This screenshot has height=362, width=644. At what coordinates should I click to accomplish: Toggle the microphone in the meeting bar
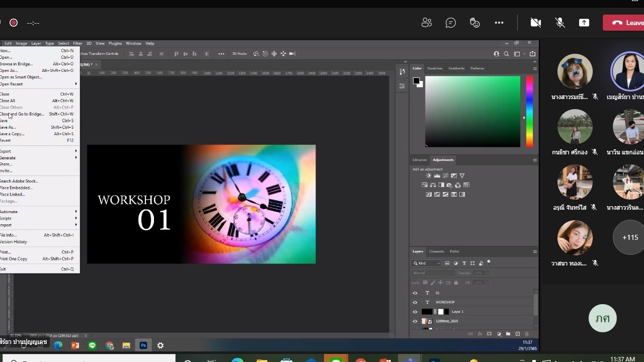tap(559, 23)
